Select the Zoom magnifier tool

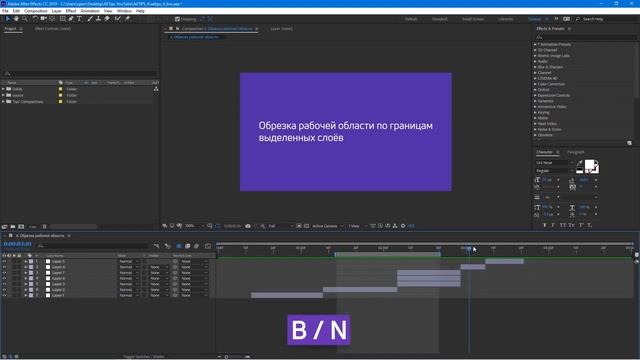[x=25, y=19]
